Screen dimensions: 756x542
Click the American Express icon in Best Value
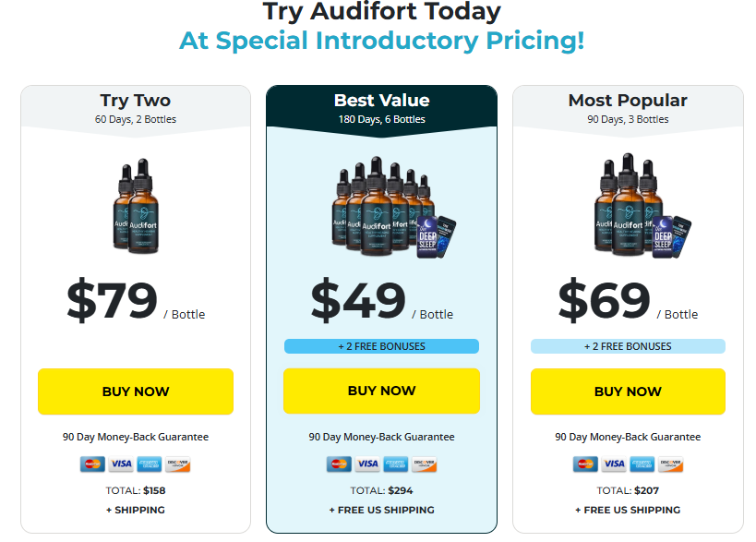[396, 464]
